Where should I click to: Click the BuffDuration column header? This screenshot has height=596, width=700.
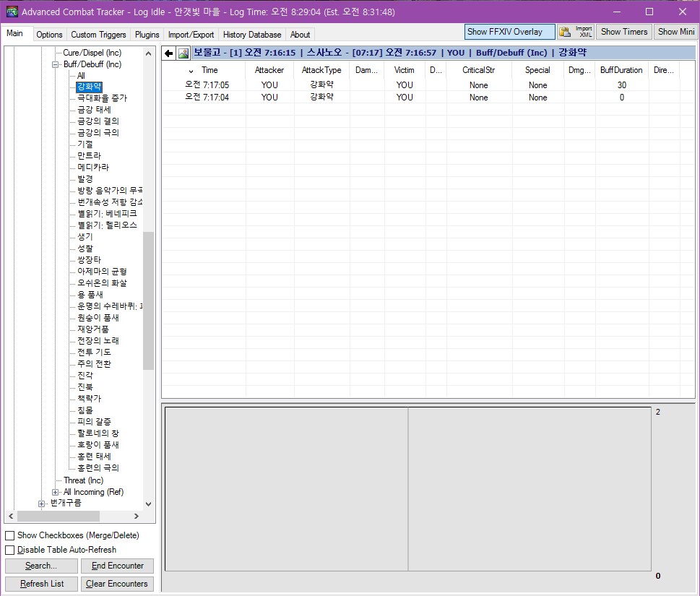coord(621,70)
